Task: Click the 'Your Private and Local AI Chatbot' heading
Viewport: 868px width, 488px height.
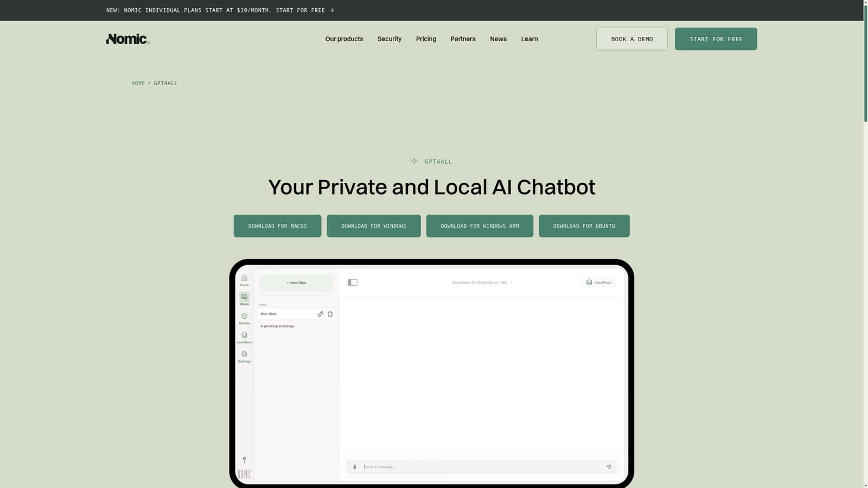Action: (x=432, y=187)
